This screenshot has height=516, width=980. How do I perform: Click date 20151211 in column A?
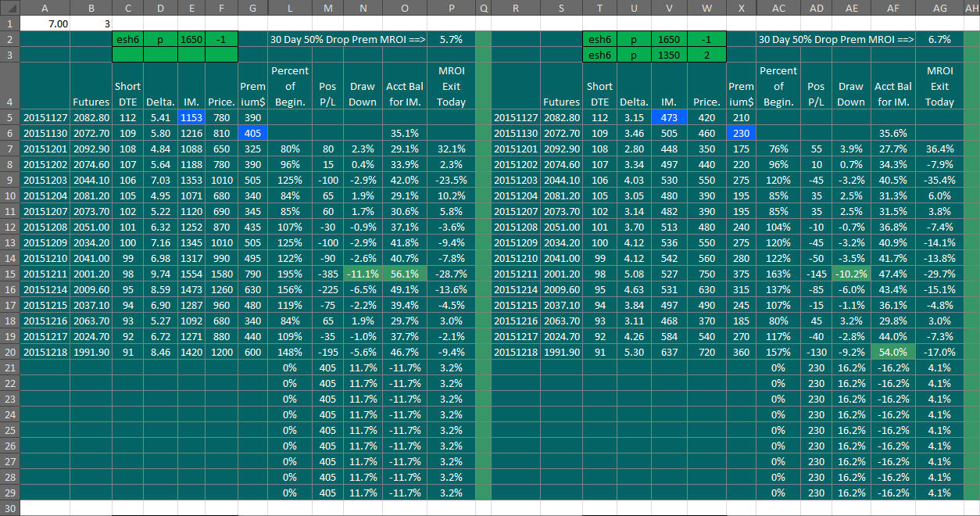click(45, 274)
